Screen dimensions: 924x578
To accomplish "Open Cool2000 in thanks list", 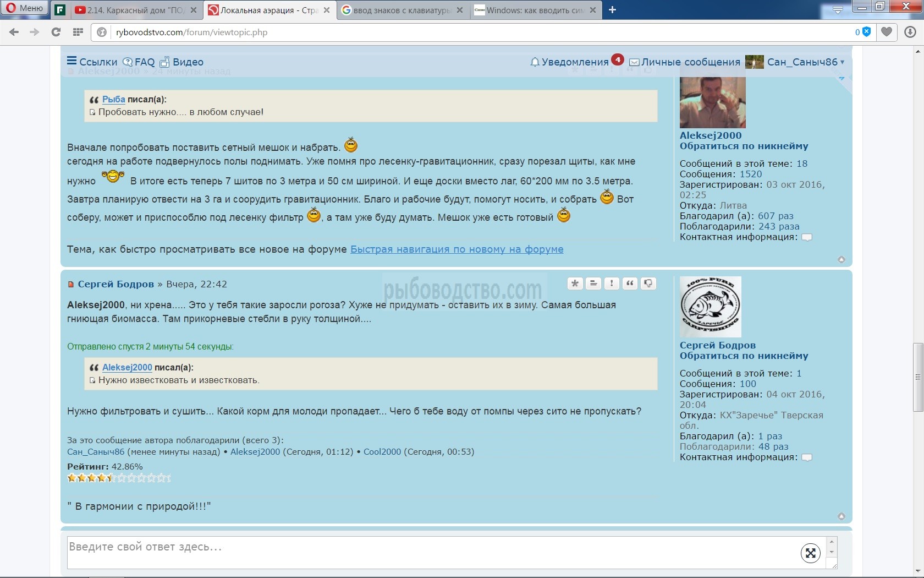I will point(382,451).
